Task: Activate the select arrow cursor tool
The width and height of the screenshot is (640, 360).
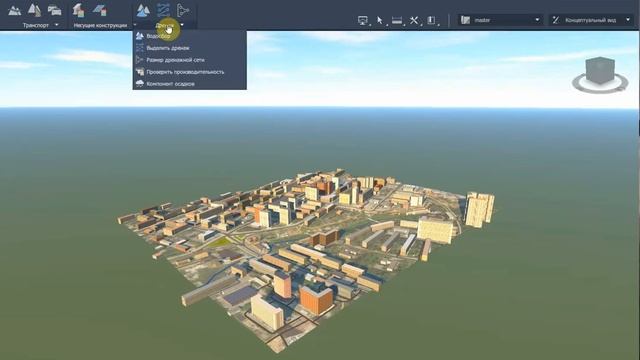Action: point(380,20)
